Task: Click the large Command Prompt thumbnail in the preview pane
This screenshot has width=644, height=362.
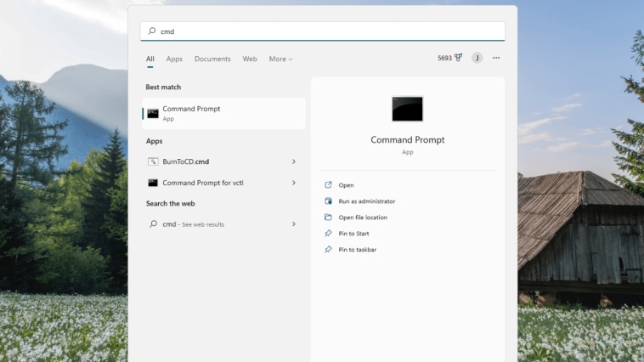Action: [408, 109]
